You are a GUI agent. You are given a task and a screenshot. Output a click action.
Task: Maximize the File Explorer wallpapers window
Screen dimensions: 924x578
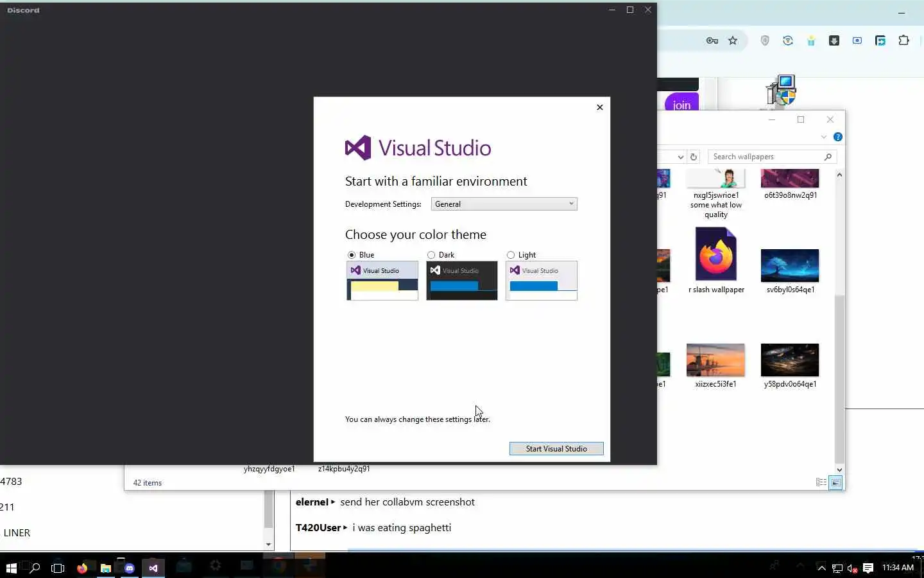[801, 119]
